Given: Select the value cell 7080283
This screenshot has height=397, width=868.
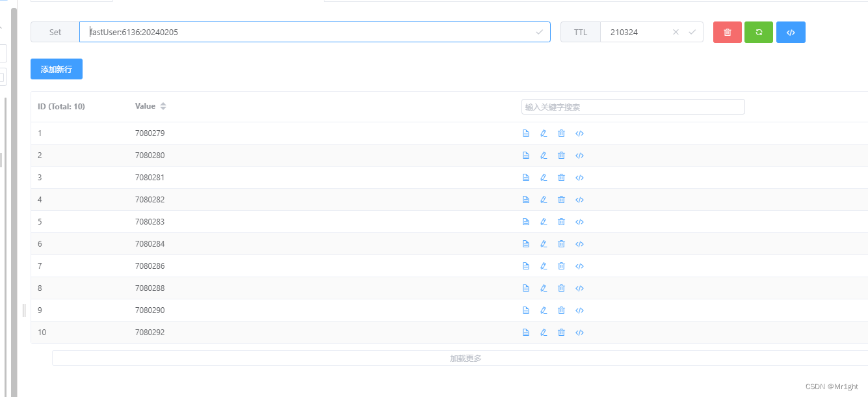Looking at the screenshot, I should [x=150, y=222].
